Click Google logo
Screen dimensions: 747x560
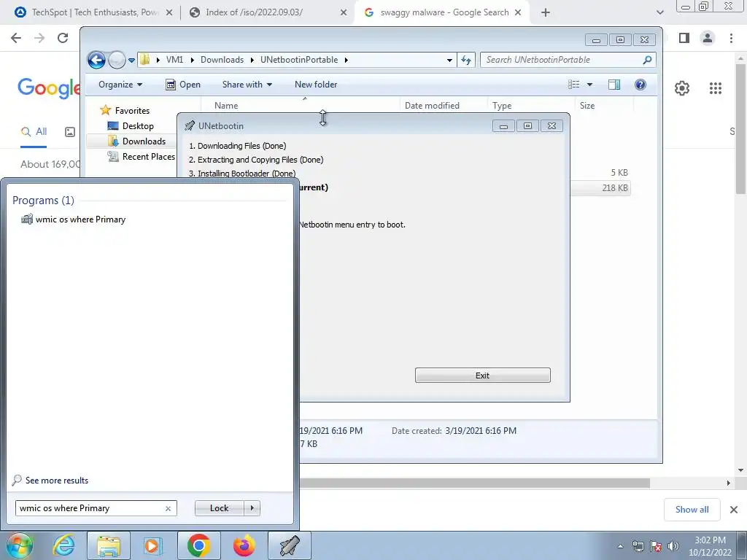49,88
